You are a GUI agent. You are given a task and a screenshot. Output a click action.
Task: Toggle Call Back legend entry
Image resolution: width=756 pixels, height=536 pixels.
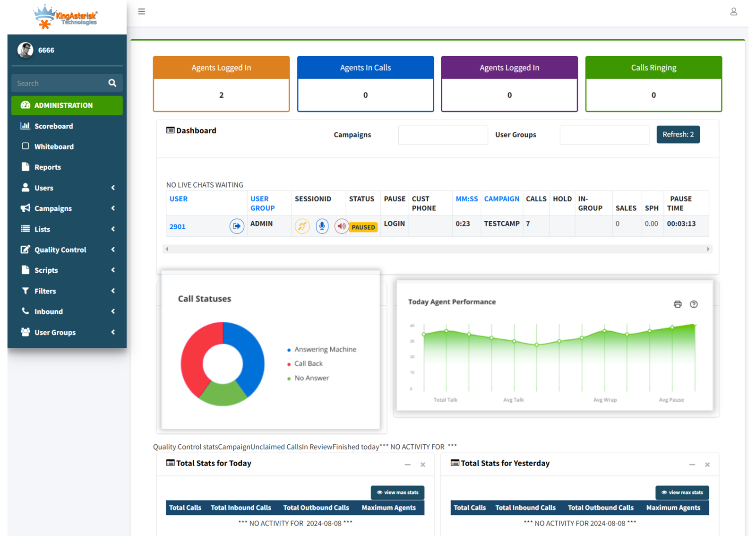click(308, 364)
